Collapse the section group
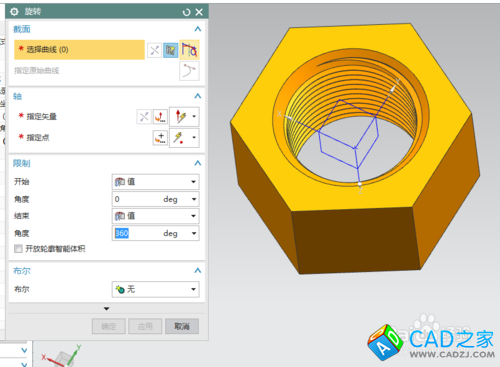 point(198,29)
